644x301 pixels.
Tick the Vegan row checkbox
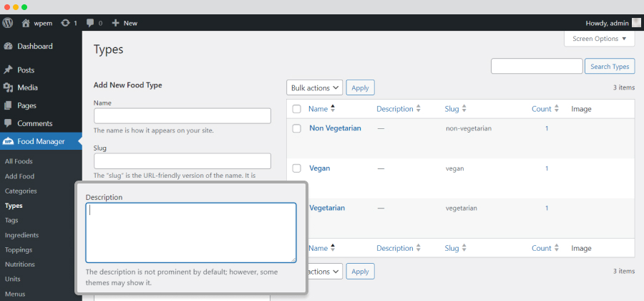[296, 168]
